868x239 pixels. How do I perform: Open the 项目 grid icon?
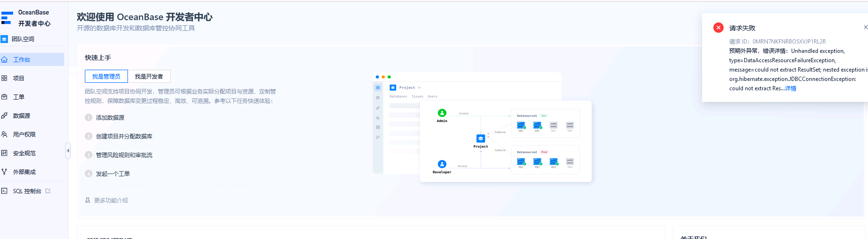pos(4,79)
